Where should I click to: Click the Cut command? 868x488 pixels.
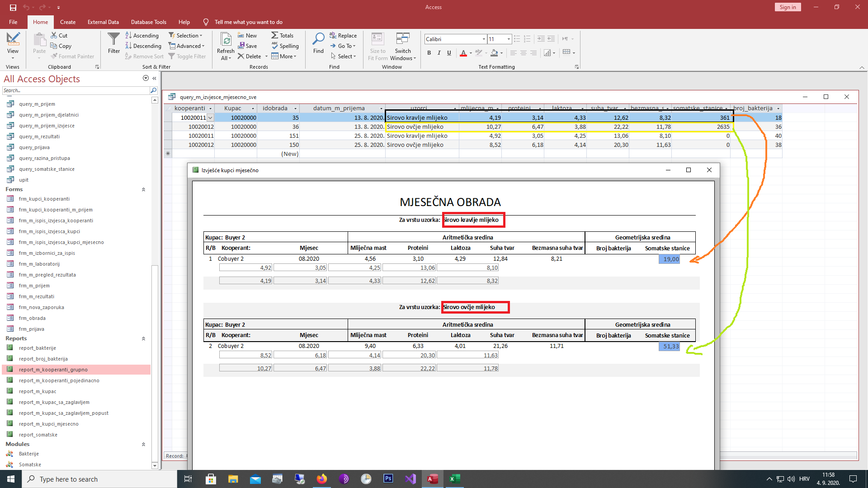pos(59,35)
